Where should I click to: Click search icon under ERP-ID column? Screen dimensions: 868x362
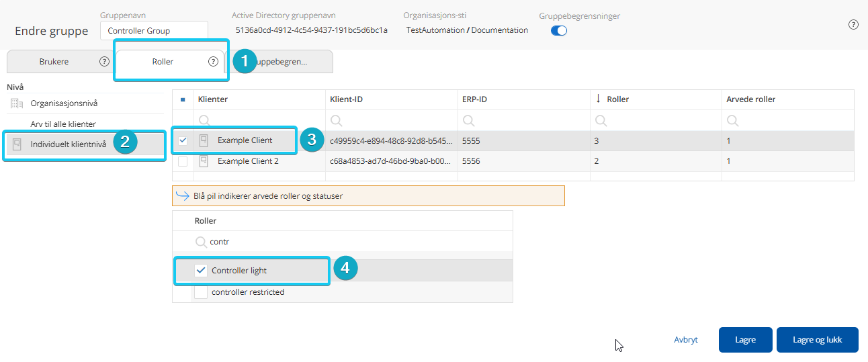pos(469,121)
